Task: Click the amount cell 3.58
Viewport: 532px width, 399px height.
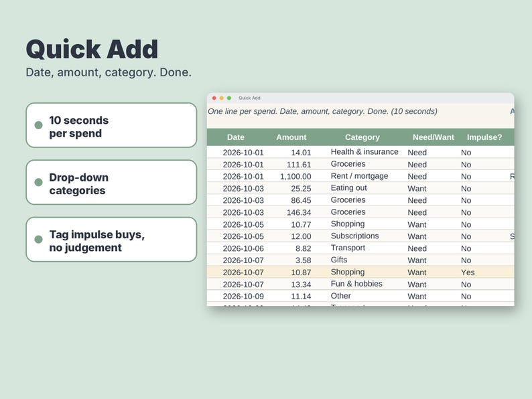Action: coord(304,260)
